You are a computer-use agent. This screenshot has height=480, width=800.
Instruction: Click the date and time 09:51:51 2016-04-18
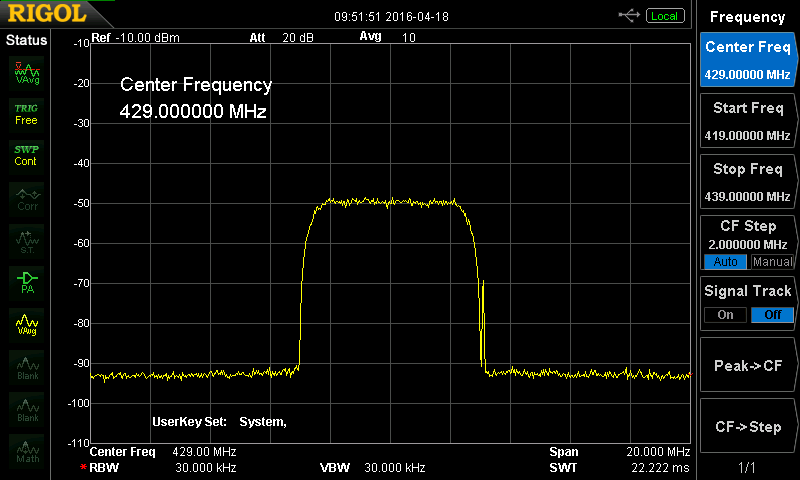[391, 17]
